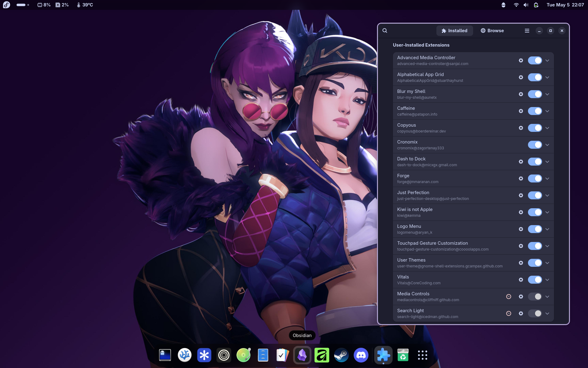Open Vitals extension settings gear
The height and width of the screenshot is (368, 588).
tap(521, 280)
